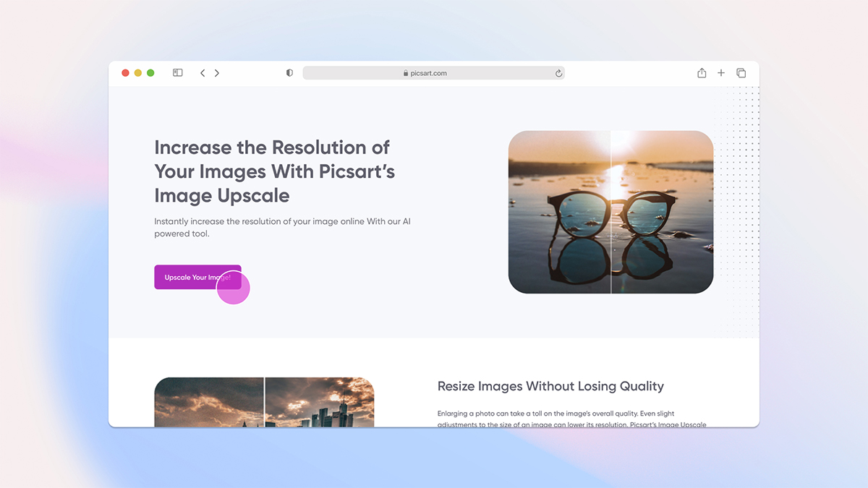The height and width of the screenshot is (488, 868).
Task: Click the picsart.com address bar
Action: 433,73
